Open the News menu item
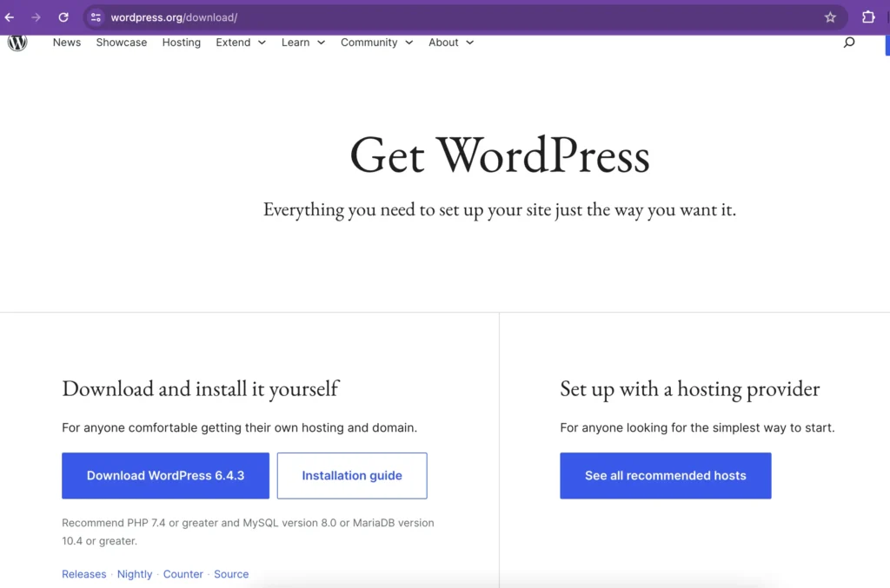890x588 pixels. (x=67, y=43)
